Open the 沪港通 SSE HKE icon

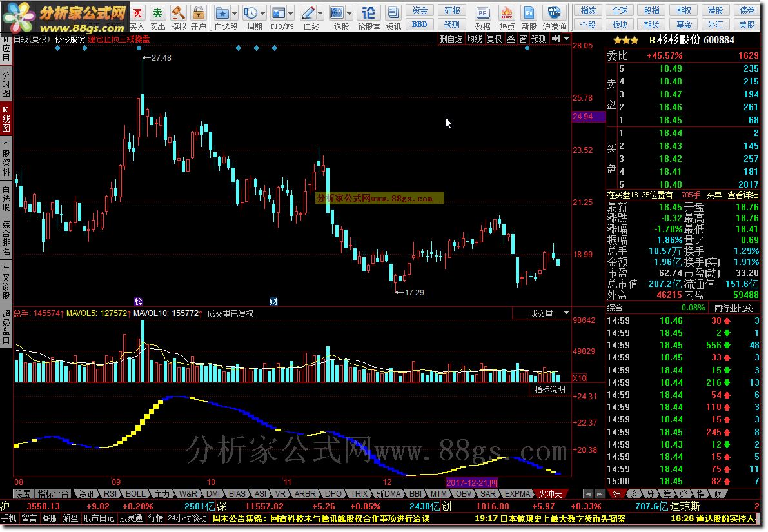[555, 14]
